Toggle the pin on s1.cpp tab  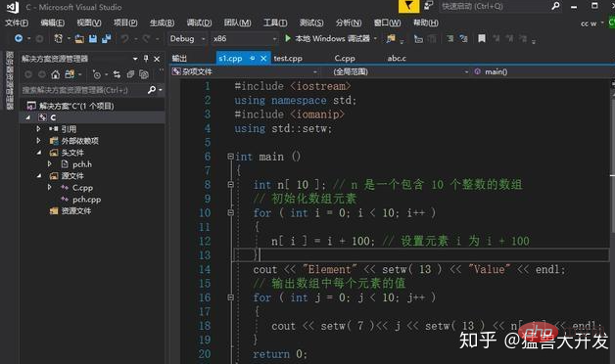(253, 58)
